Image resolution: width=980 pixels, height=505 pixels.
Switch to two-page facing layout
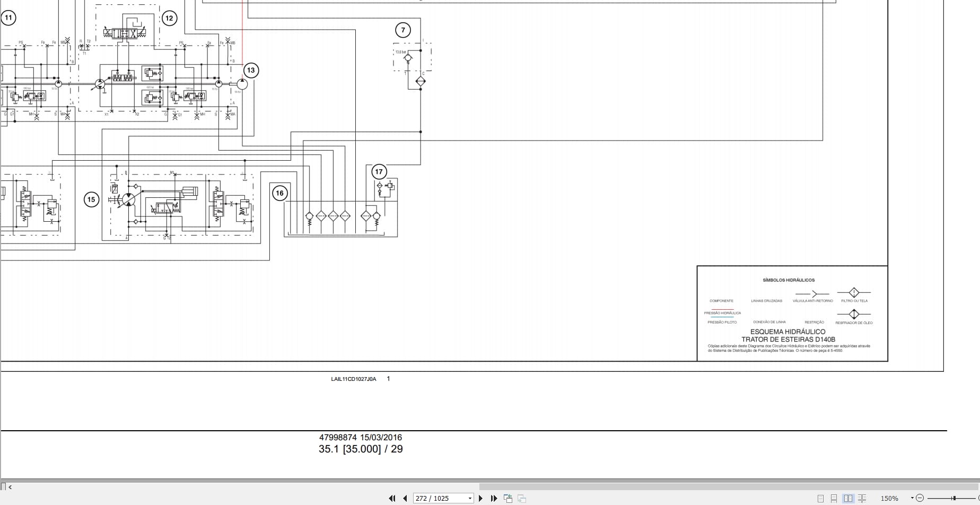pos(848,498)
